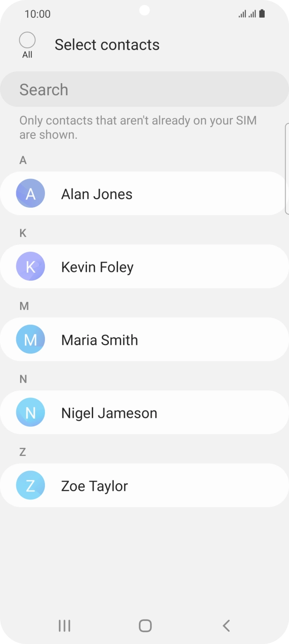This screenshot has width=289, height=644.
Task: Toggle the All contacts selection circle
Action: click(x=27, y=40)
